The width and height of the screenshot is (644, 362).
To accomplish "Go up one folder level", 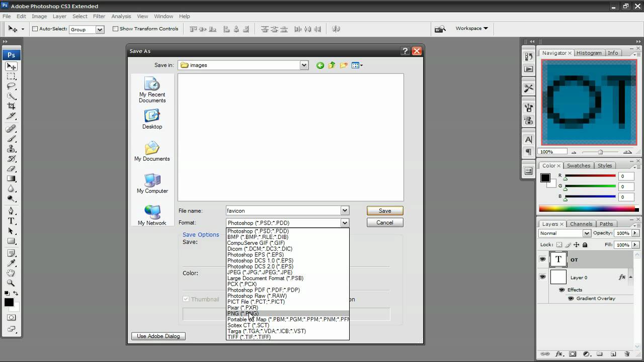I will (x=332, y=65).
